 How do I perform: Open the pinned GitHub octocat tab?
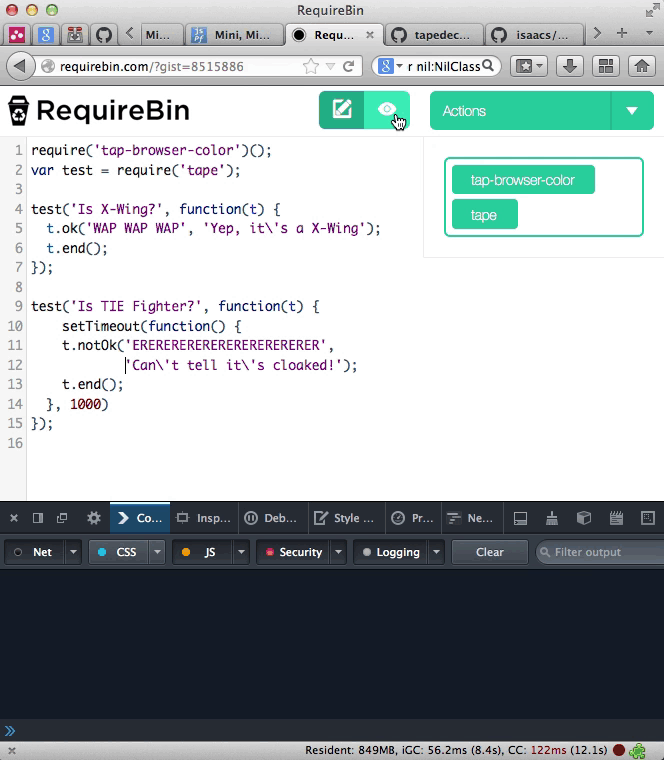(x=104, y=35)
